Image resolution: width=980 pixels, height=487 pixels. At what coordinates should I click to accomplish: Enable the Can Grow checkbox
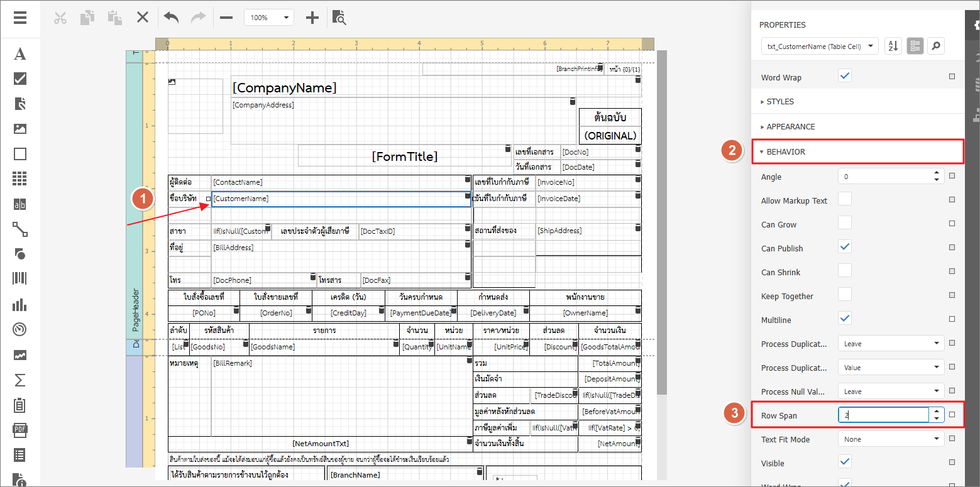point(845,223)
